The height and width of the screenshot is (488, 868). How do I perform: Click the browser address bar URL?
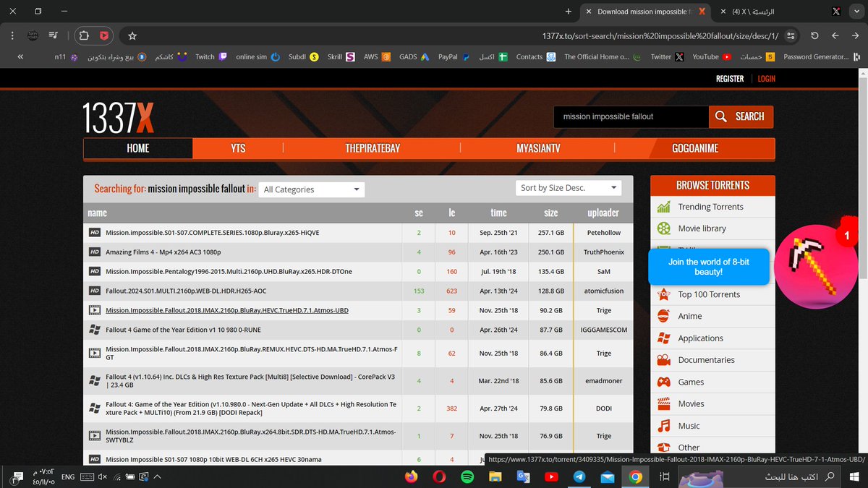[660, 35]
